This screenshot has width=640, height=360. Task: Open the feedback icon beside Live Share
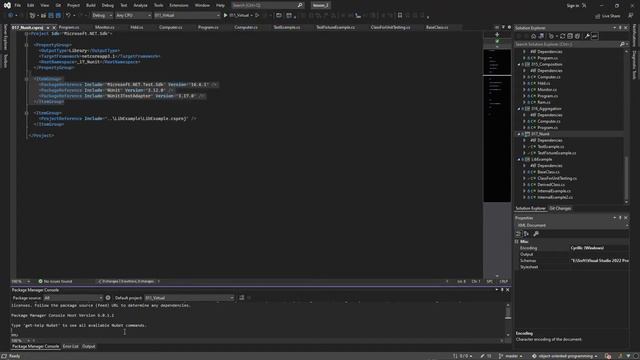[631, 16]
